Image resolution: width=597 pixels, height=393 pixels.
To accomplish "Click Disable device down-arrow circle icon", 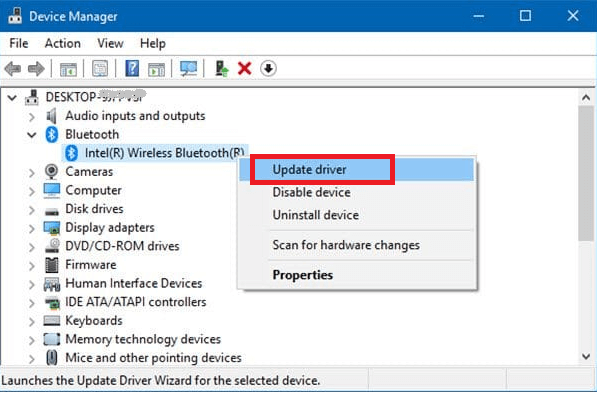I will click(x=268, y=69).
